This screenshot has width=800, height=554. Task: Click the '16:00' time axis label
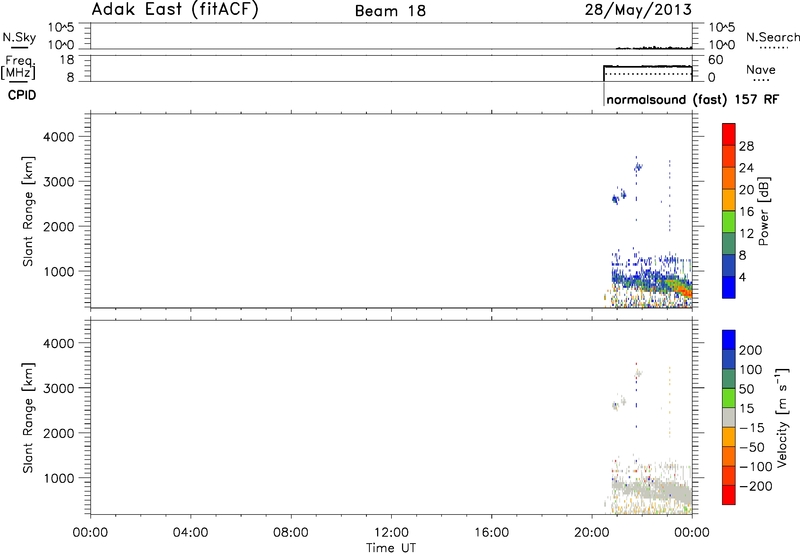(491, 533)
